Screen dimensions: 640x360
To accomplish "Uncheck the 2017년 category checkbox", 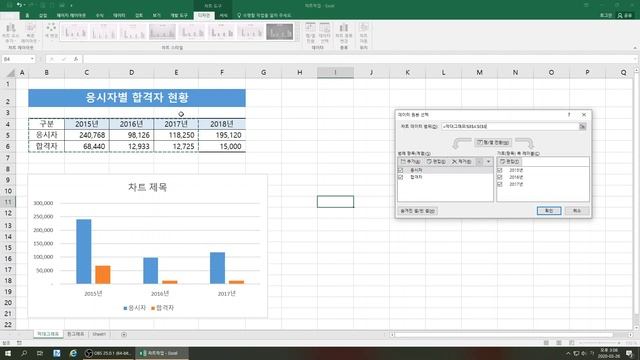I will [500, 184].
